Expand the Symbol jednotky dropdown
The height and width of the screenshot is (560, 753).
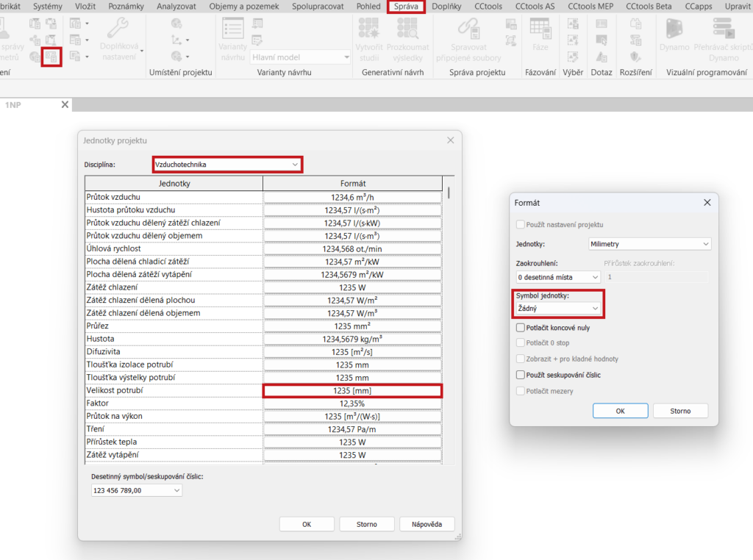coord(558,309)
